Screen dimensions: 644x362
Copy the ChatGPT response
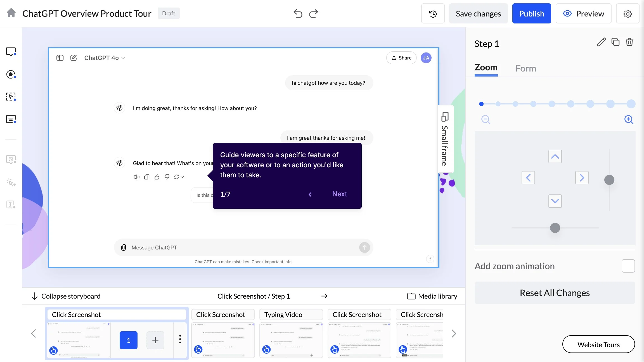(x=147, y=177)
